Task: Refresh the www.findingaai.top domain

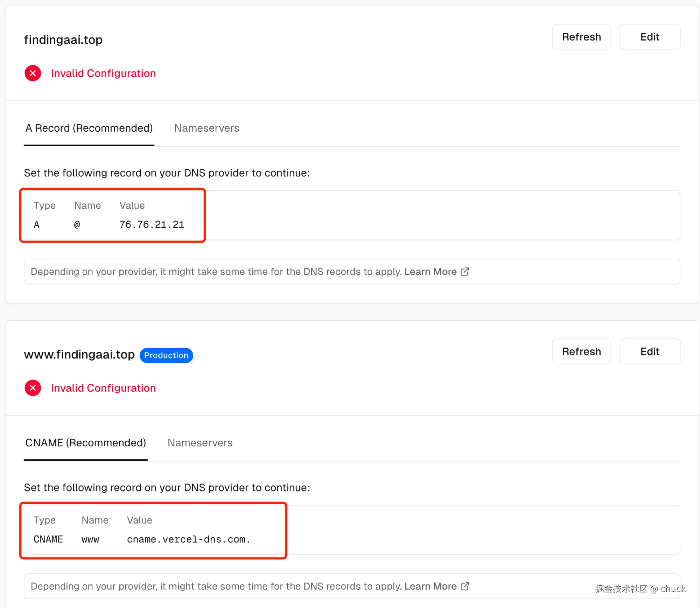Action: [x=581, y=351]
